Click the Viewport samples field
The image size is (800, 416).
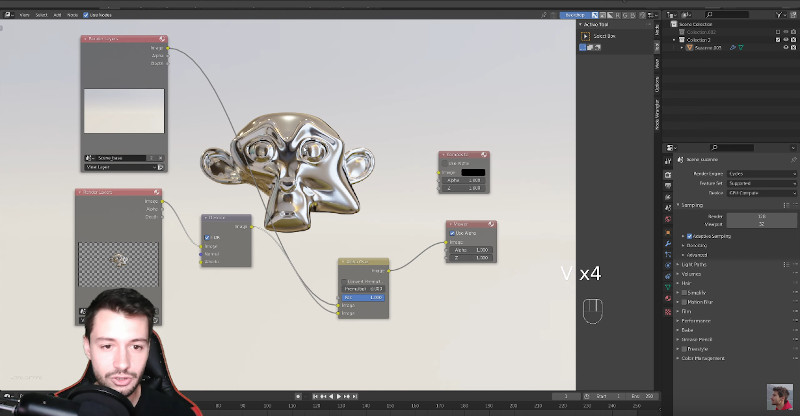[x=761, y=225]
